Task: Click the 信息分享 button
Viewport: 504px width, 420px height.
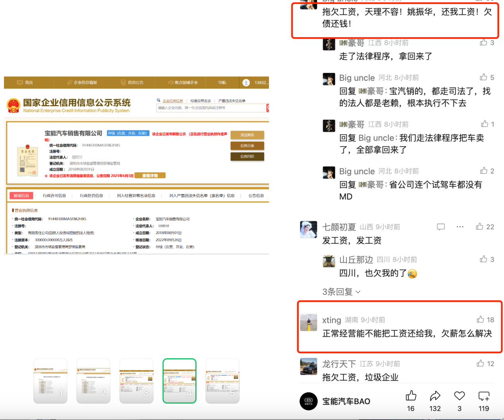Action: click(x=247, y=146)
